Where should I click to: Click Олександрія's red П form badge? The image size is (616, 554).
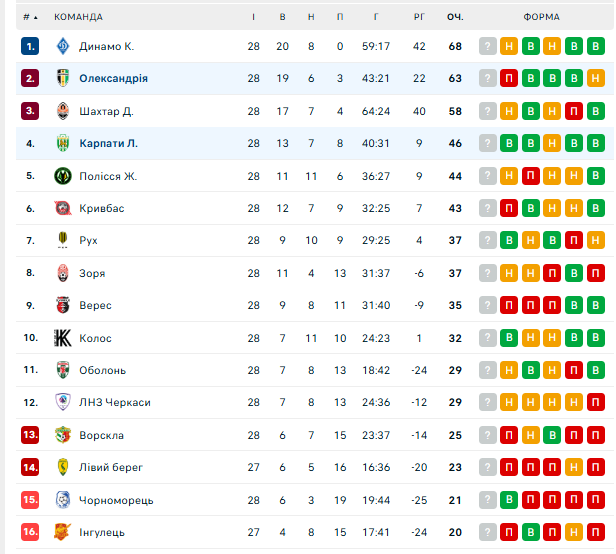(x=509, y=78)
